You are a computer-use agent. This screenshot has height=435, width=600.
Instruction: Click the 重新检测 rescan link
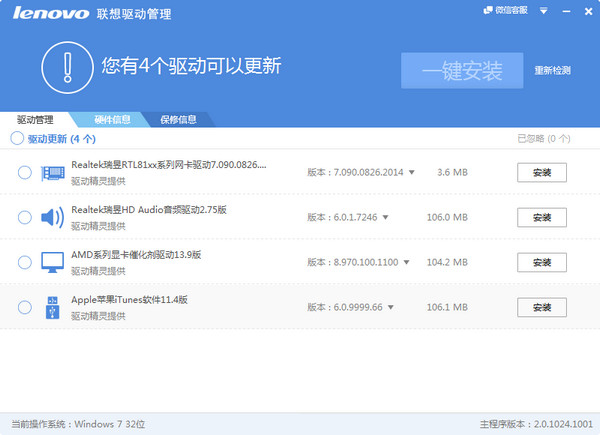(552, 71)
